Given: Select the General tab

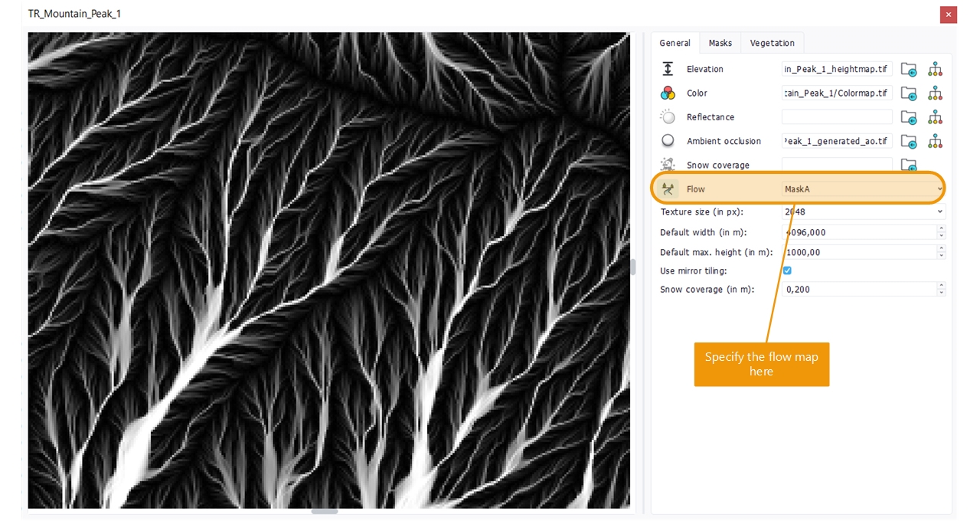Looking at the screenshot, I should coord(675,43).
